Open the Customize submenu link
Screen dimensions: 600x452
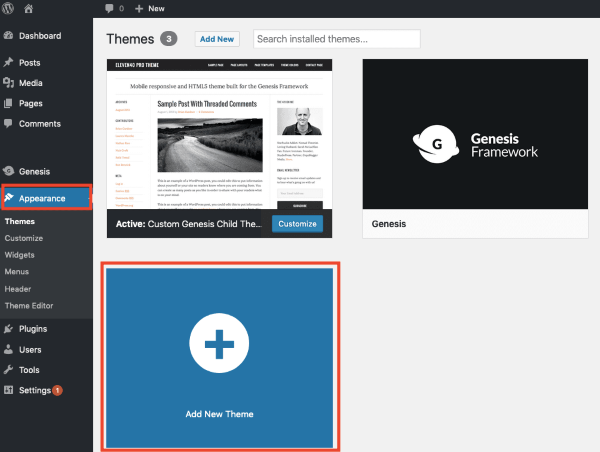(24, 238)
